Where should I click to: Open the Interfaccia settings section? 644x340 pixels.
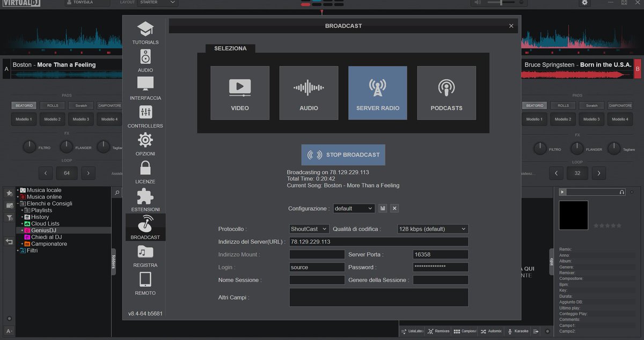(x=145, y=88)
